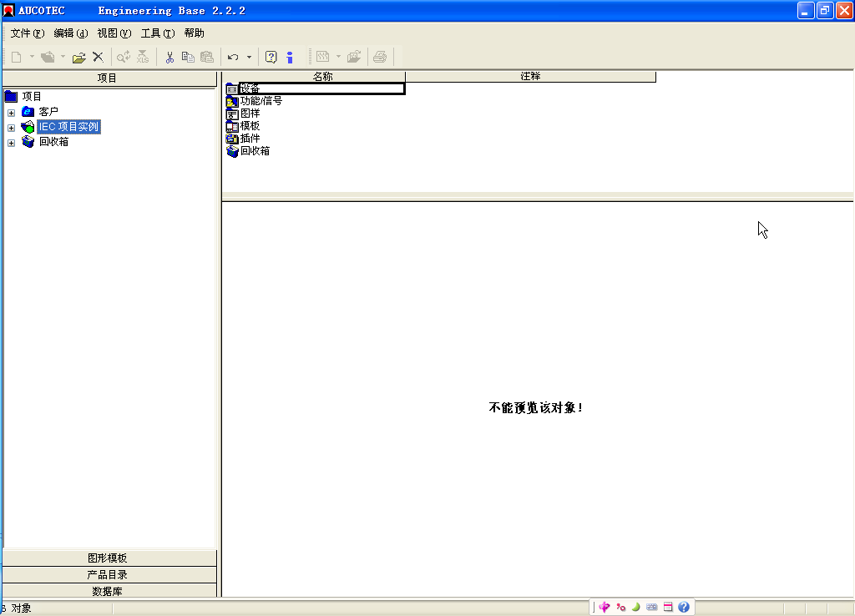Click the green moon icon in language bar

point(635,607)
